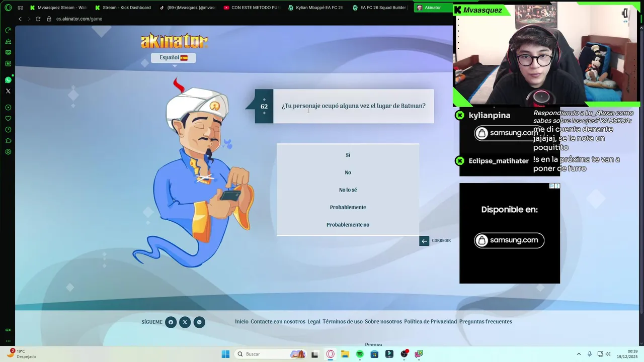Open the Windows Start menu

pyautogui.click(x=225, y=354)
